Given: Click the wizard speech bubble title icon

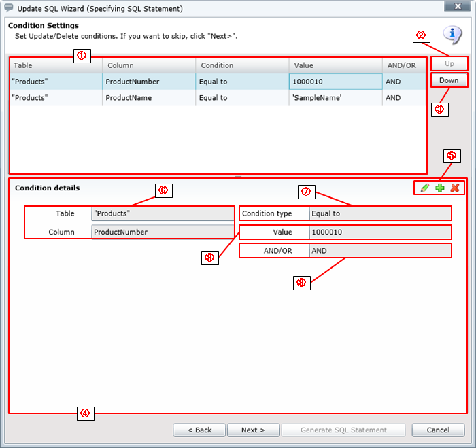Looking at the screenshot, I should point(8,9).
